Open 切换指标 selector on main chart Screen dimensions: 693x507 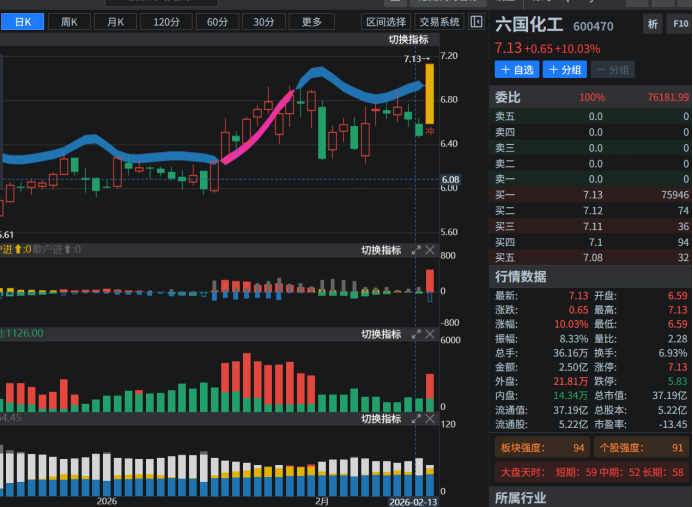pos(408,39)
